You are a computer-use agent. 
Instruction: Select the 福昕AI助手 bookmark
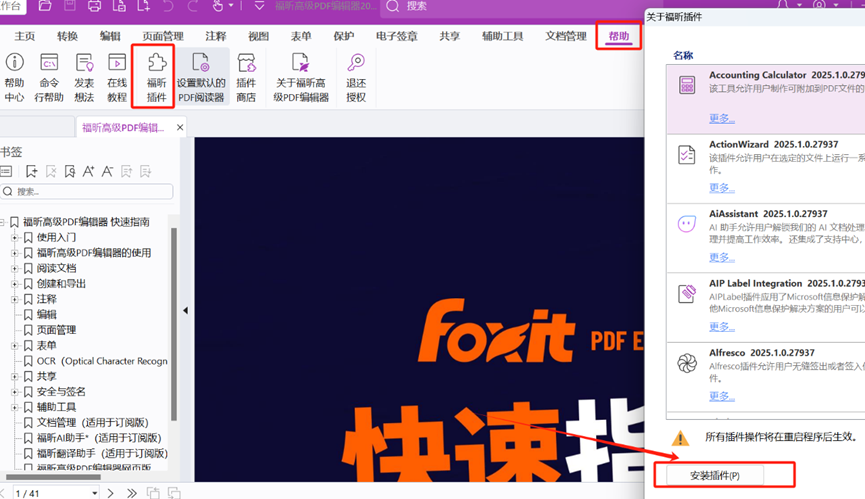click(x=99, y=438)
